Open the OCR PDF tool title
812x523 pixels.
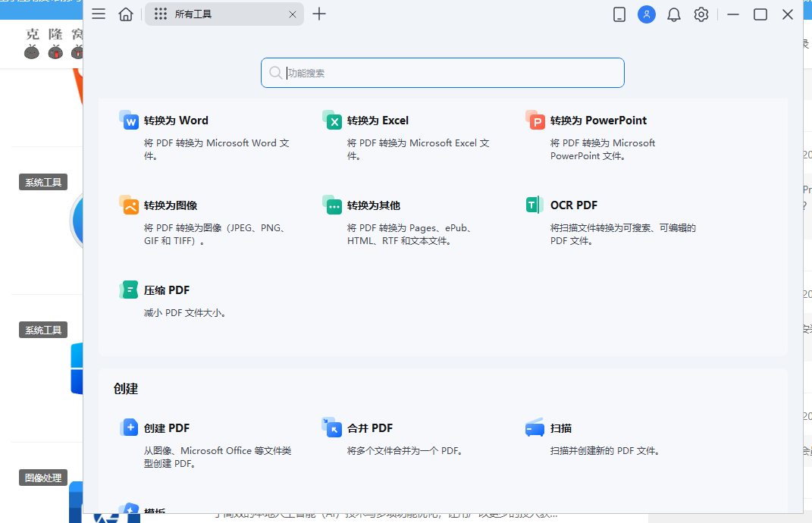click(574, 205)
